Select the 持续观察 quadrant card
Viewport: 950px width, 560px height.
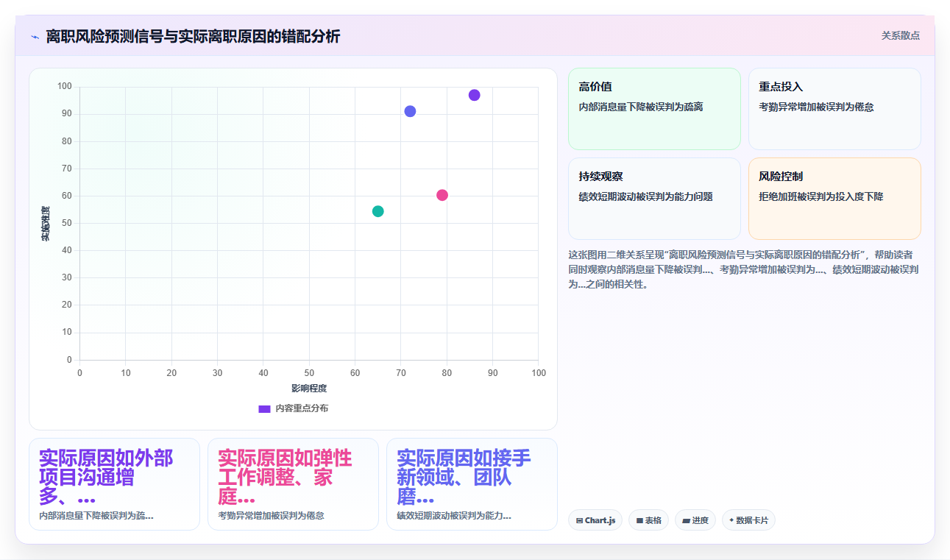[x=654, y=199]
